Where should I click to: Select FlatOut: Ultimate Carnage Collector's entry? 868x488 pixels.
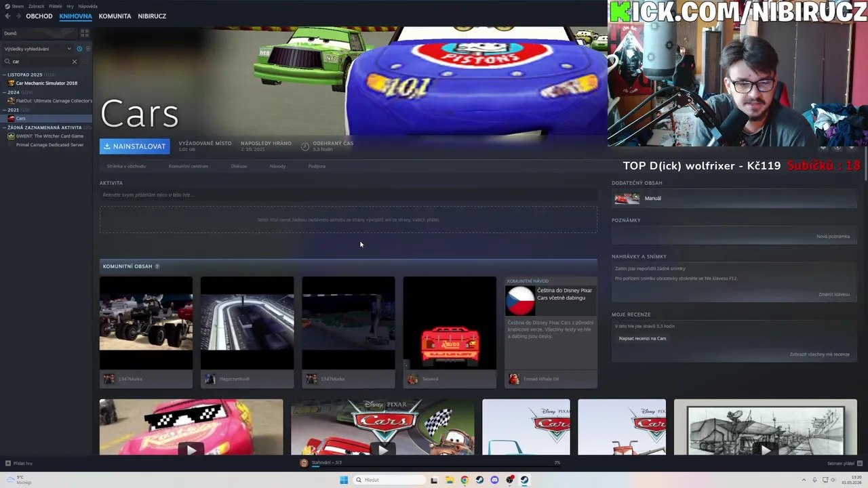click(x=54, y=101)
